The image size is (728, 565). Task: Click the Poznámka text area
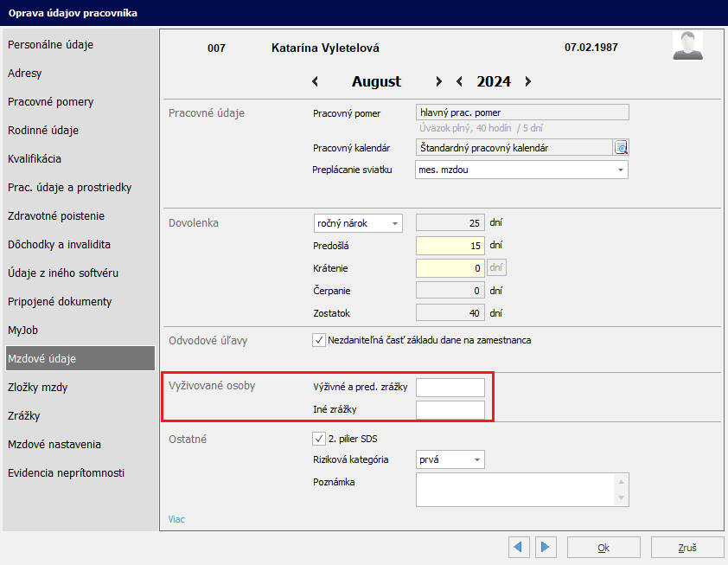(x=514, y=489)
